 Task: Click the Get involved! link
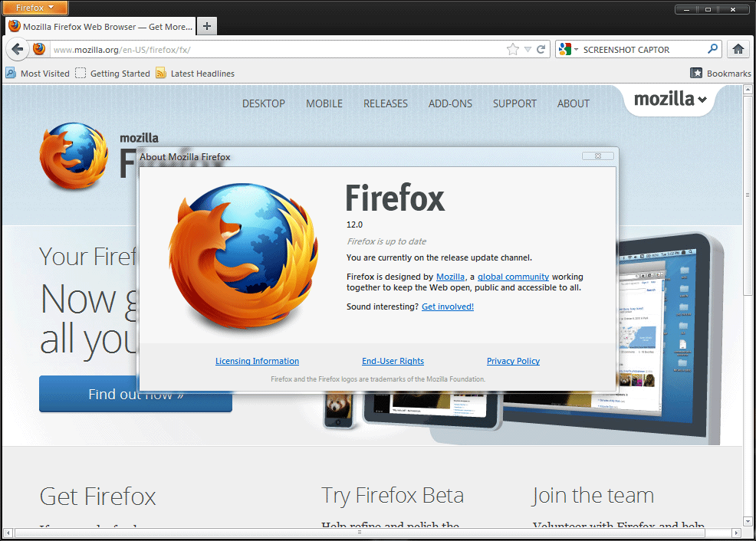click(448, 307)
